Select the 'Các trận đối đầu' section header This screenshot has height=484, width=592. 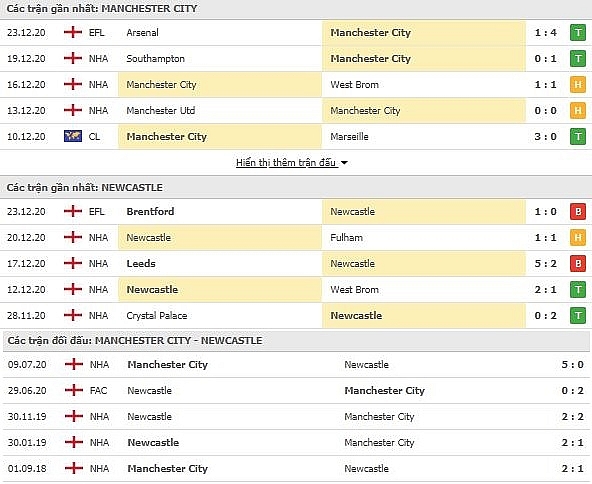[x=135, y=340]
